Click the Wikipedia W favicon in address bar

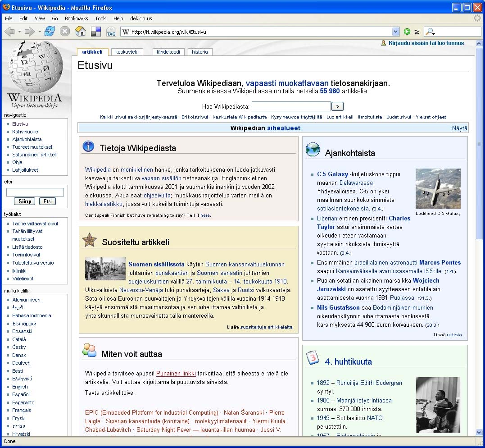(x=126, y=32)
